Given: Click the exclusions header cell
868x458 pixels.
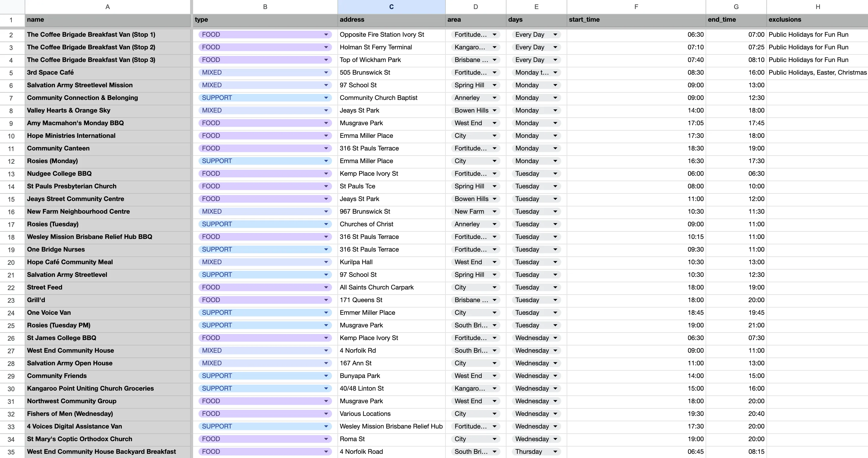Looking at the screenshot, I should click(817, 20).
